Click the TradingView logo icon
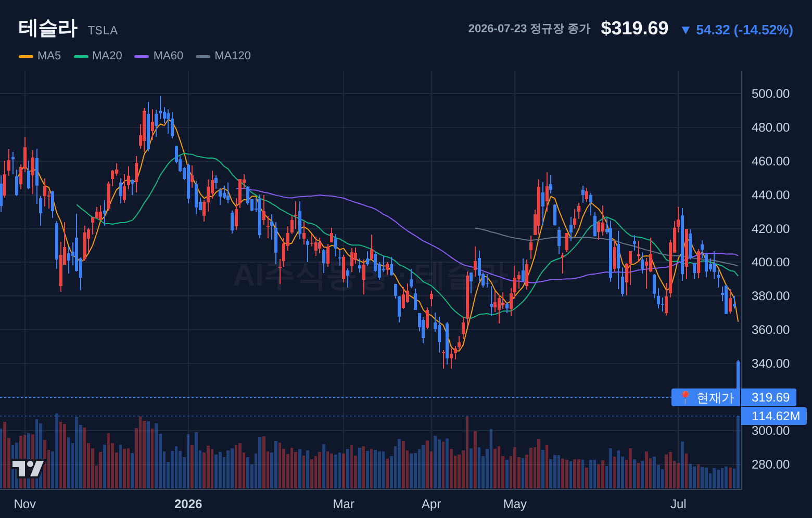Viewport: 812px width, 518px height. (29, 469)
